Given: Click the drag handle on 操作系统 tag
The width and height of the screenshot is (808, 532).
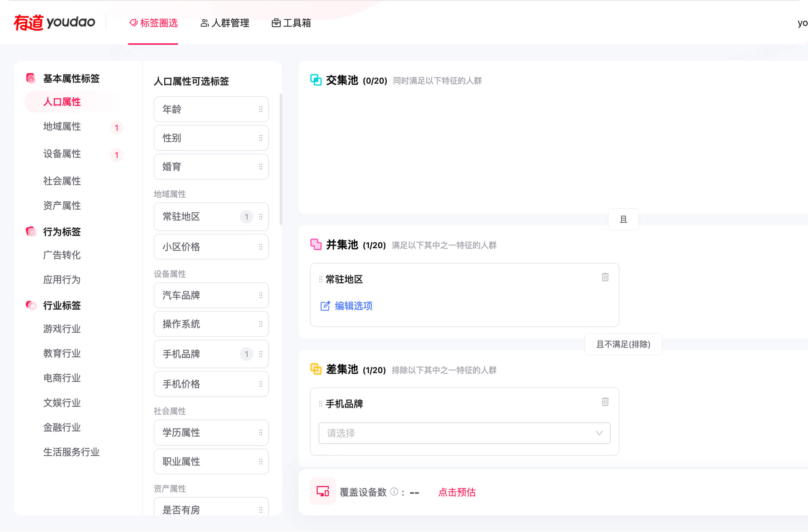Looking at the screenshot, I should (261, 324).
